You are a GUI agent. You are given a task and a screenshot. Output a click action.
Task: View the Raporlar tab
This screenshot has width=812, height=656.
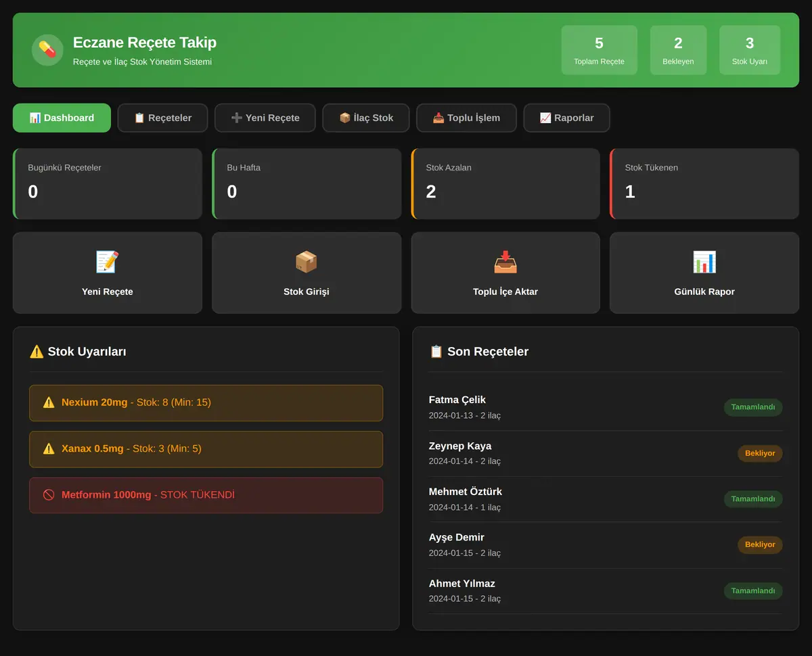[x=566, y=118]
